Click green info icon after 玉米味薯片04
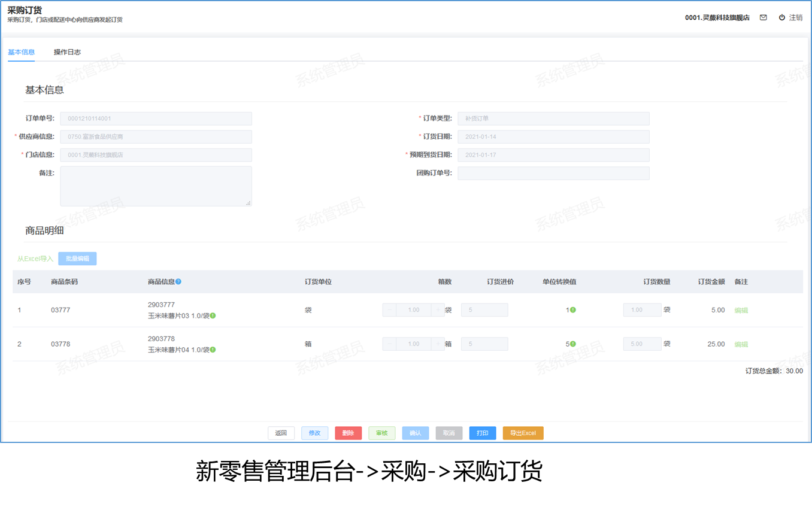This screenshot has height=516, width=812. tap(213, 350)
